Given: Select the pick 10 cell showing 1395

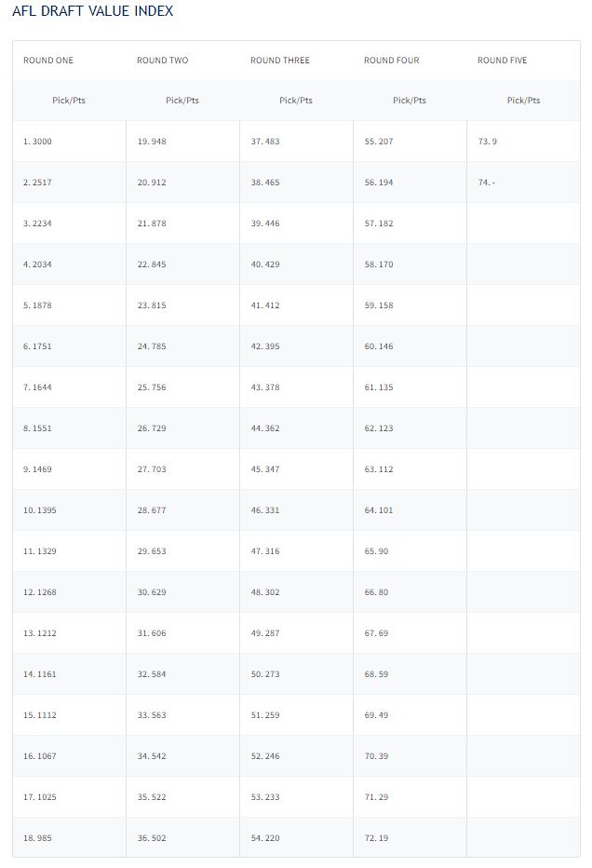Looking at the screenshot, I should click(40, 510).
